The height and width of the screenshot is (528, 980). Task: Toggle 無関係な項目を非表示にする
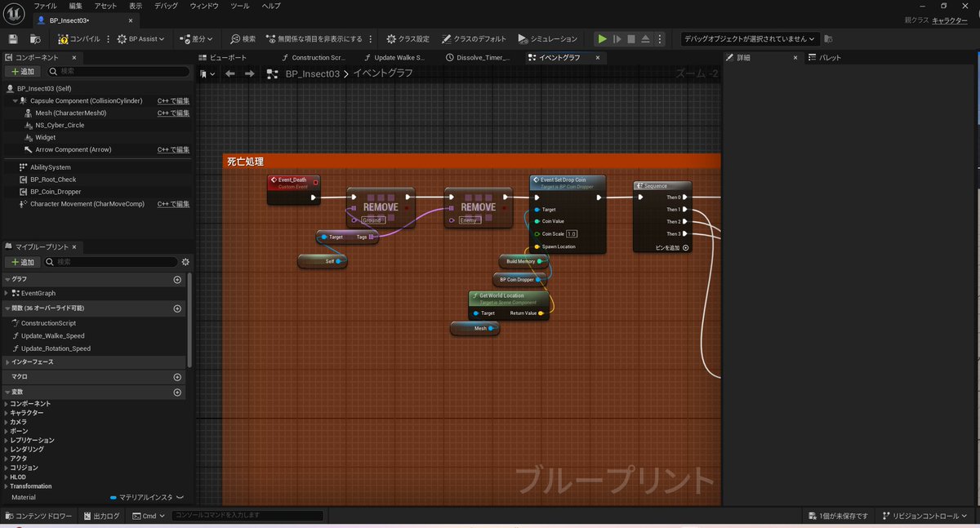click(x=314, y=38)
